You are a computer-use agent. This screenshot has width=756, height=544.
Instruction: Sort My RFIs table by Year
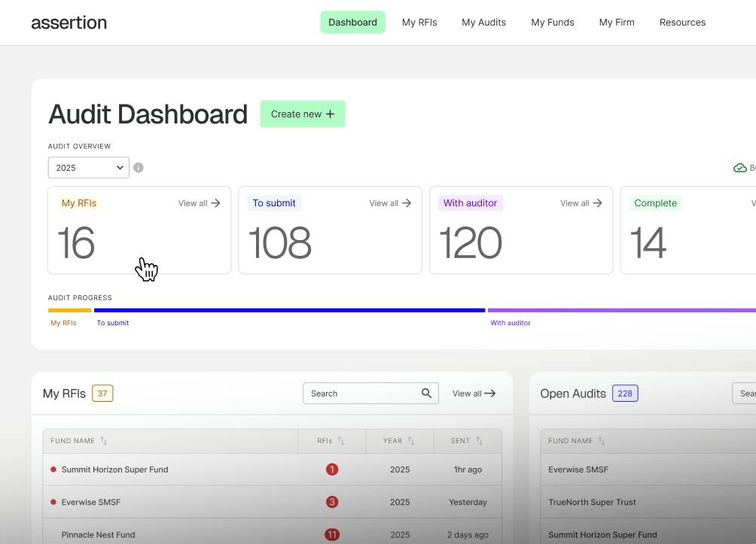[x=411, y=441]
